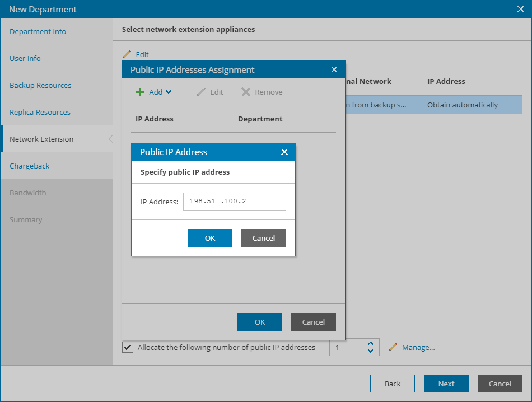Viewport: 532px width, 402px height.
Task: Click the 'from backup s...' network cell
Action: click(x=376, y=105)
